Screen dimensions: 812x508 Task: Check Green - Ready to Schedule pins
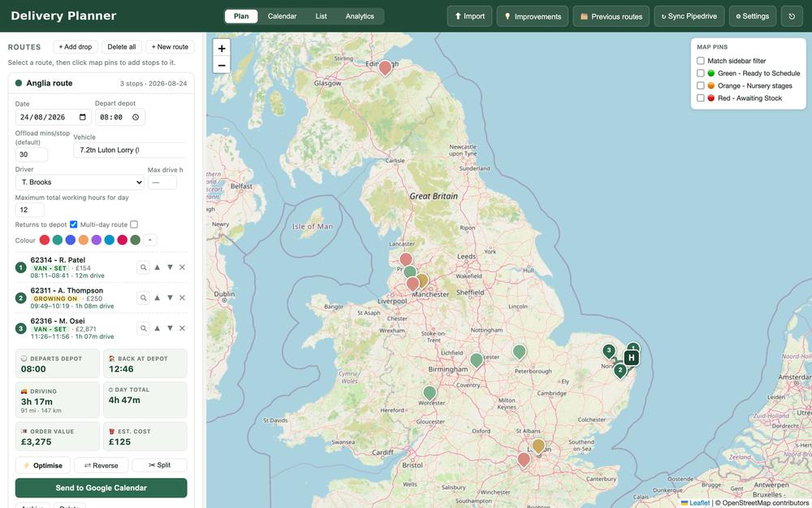[x=701, y=73]
